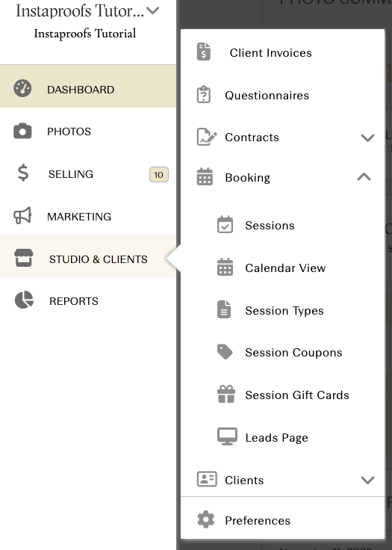Expand the Contracts submenu chevron
Viewport: 392px width, 550px height.
pyautogui.click(x=367, y=137)
